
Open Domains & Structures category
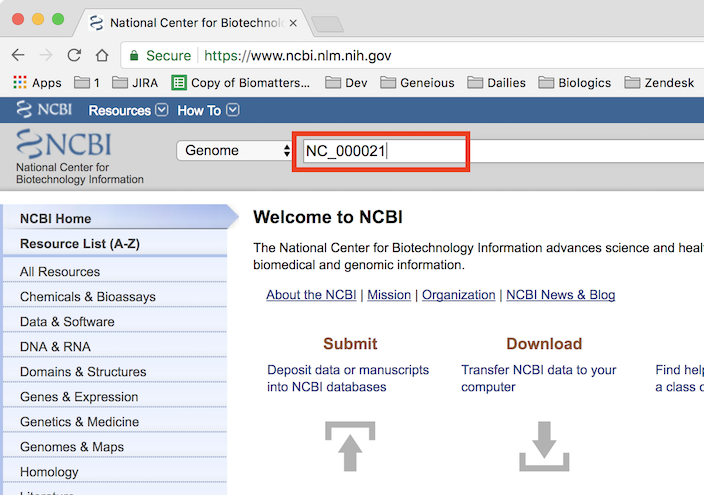(115, 371)
